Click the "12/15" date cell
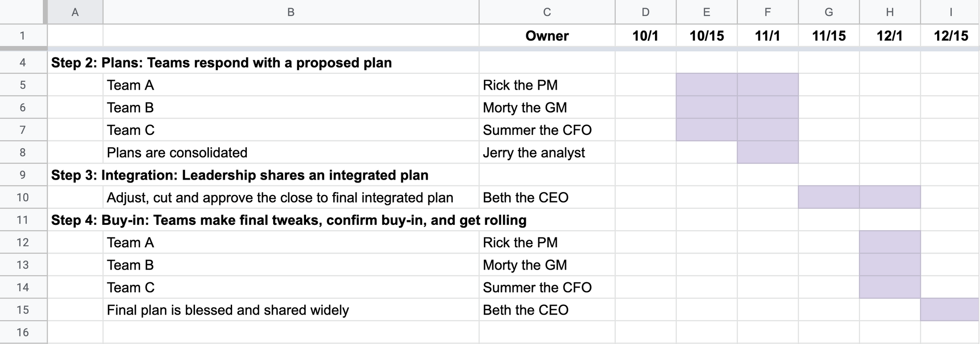The height and width of the screenshot is (344, 980). tap(950, 36)
